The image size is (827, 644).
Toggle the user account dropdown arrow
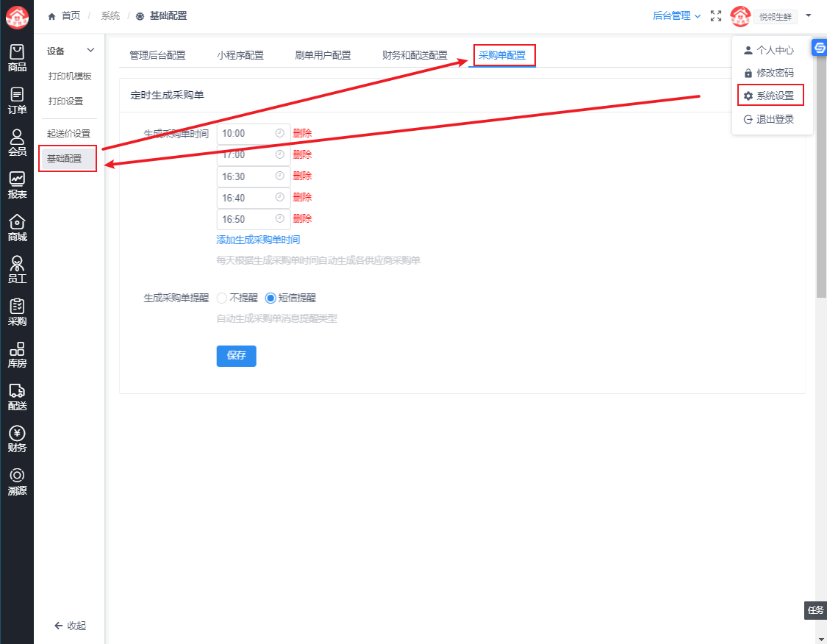coord(809,15)
